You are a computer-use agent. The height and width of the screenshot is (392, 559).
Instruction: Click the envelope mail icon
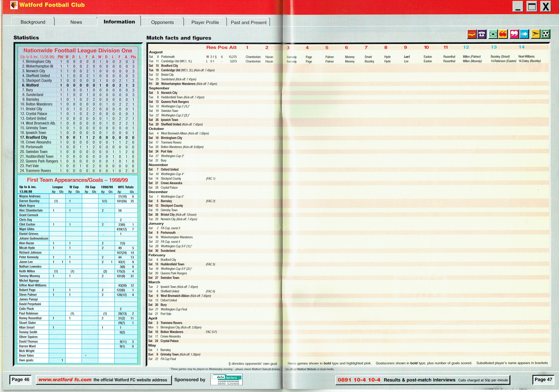click(x=493, y=34)
